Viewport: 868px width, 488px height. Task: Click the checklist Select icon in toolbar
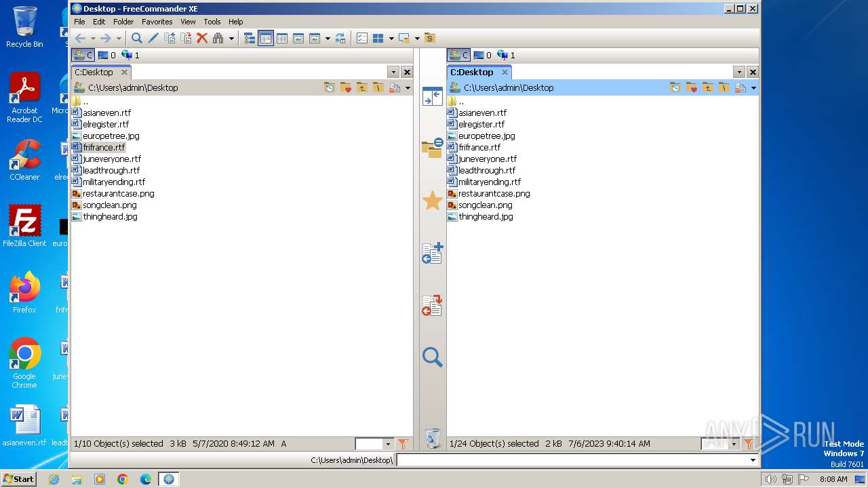362,39
